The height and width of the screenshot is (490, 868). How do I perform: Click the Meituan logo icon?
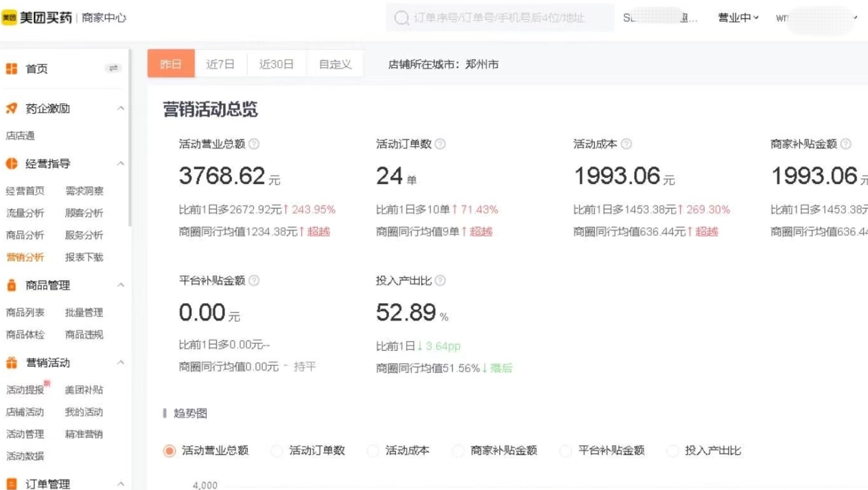pyautogui.click(x=9, y=19)
